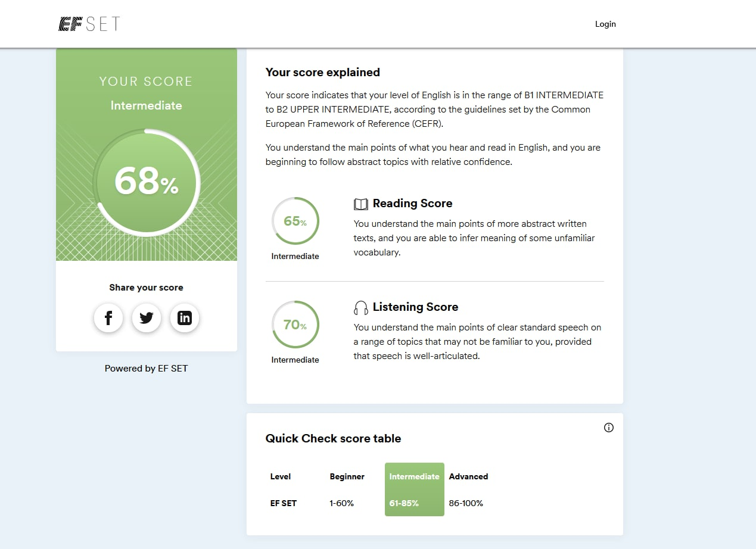The image size is (756, 549).
Task: Share score on Facebook
Action: (x=108, y=318)
